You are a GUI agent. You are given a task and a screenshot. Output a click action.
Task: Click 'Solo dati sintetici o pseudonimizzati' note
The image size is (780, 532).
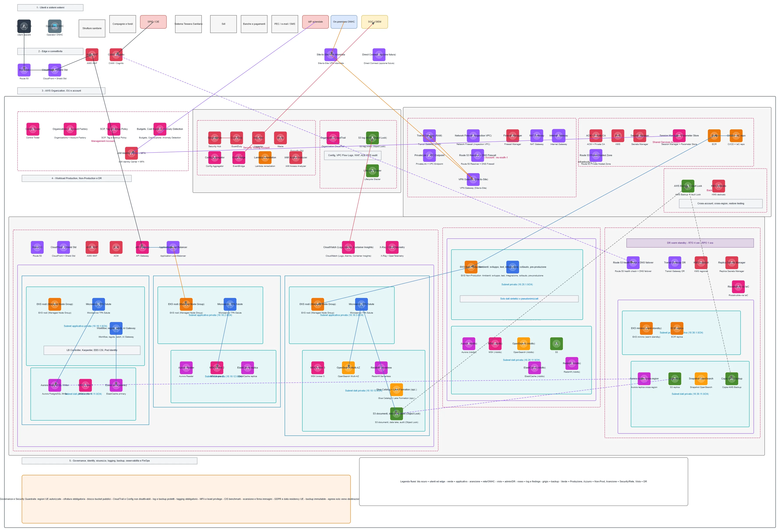[519, 299]
